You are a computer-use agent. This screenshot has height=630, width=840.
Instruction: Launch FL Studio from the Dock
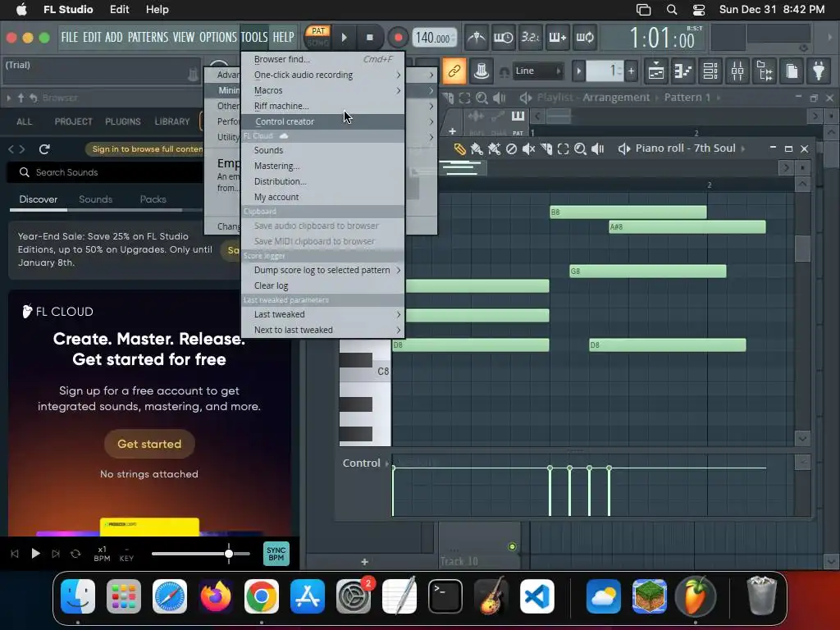click(696, 596)
